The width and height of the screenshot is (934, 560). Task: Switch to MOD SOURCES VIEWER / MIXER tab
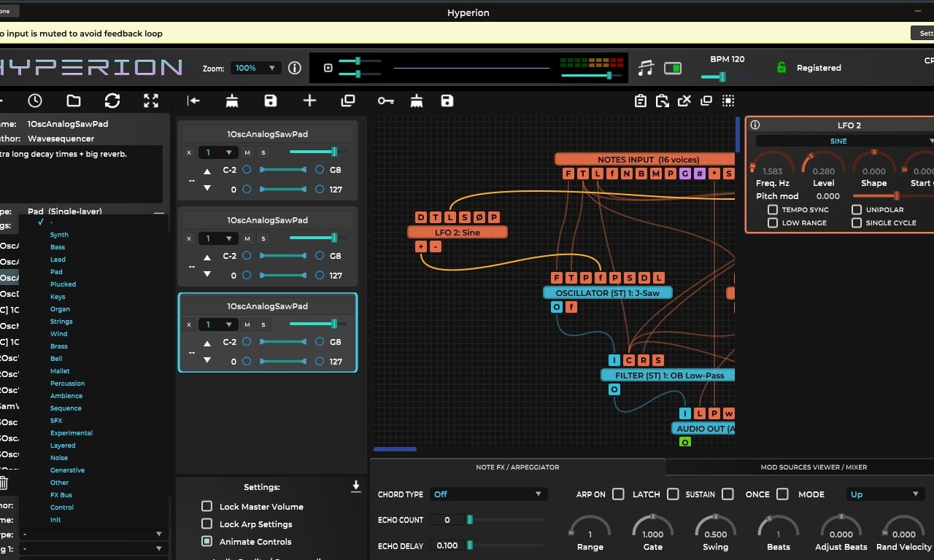click(x=814, y=467)
